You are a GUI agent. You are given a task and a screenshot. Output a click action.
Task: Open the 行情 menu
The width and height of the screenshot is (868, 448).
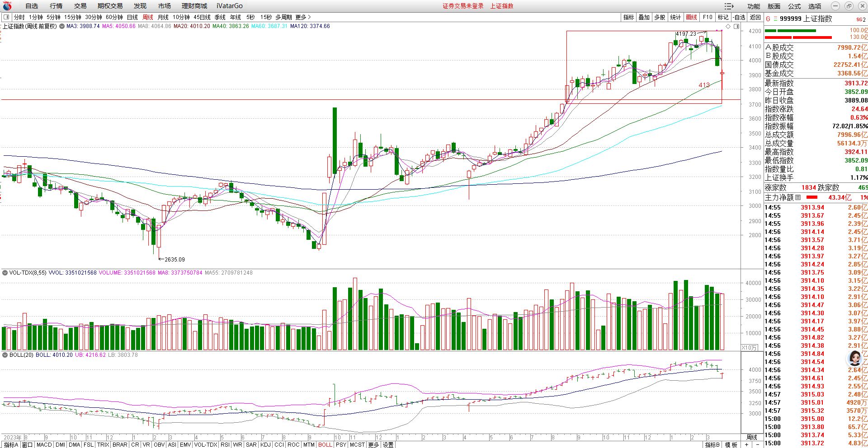coord(56,6)
